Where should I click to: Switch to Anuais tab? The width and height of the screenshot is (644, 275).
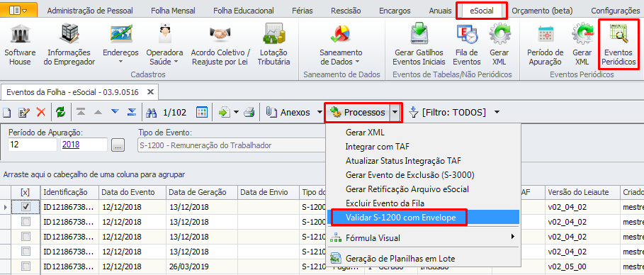440,11
